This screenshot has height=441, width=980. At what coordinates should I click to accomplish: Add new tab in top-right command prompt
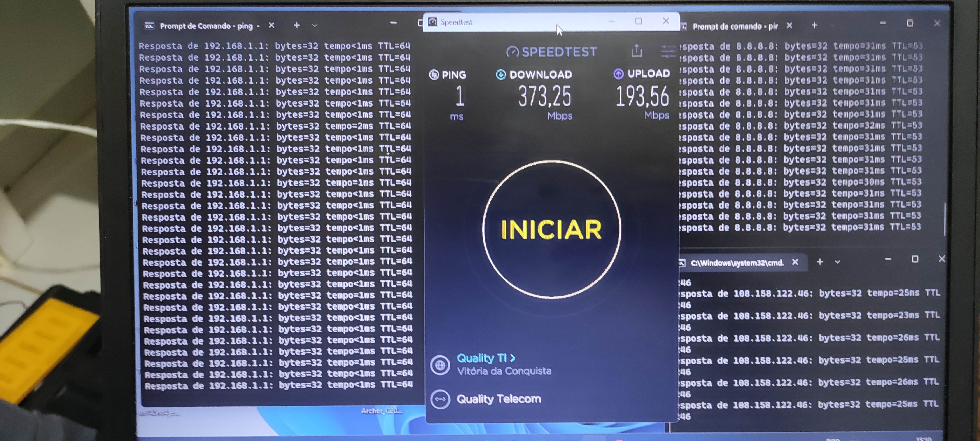click(x=814, y=26)
